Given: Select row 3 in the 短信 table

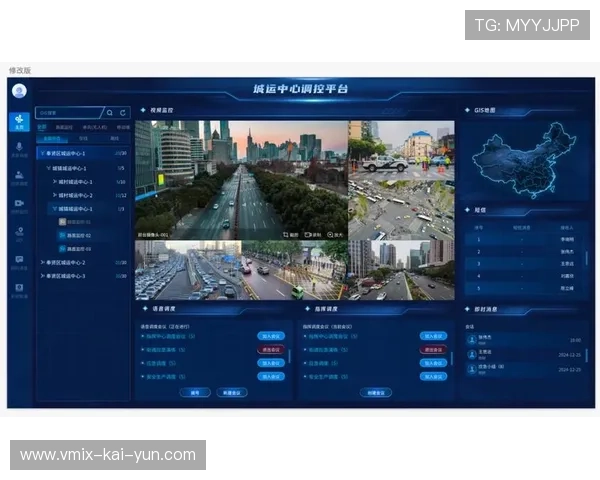Looking at the screenshot, I should 524,264.
